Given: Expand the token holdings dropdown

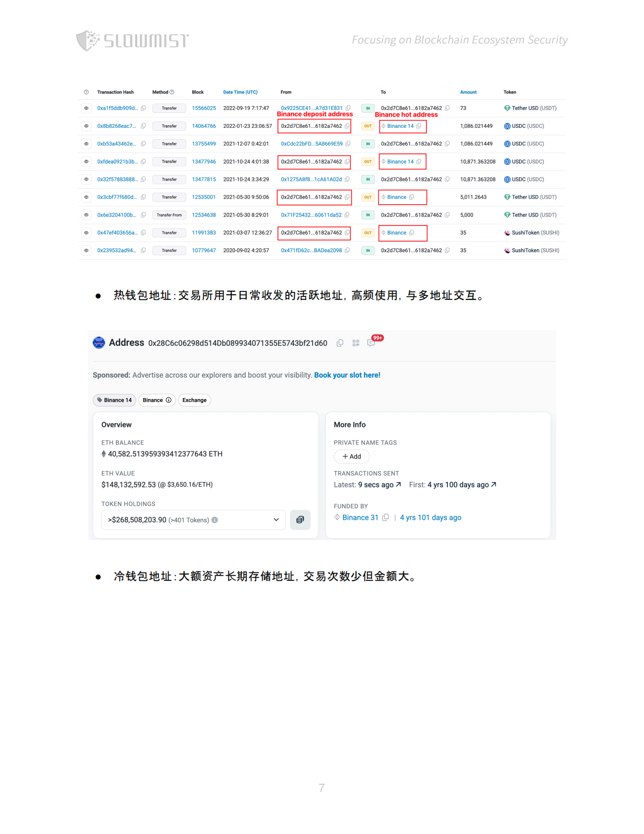Looking at the screenshot, I should click(194, 520).
